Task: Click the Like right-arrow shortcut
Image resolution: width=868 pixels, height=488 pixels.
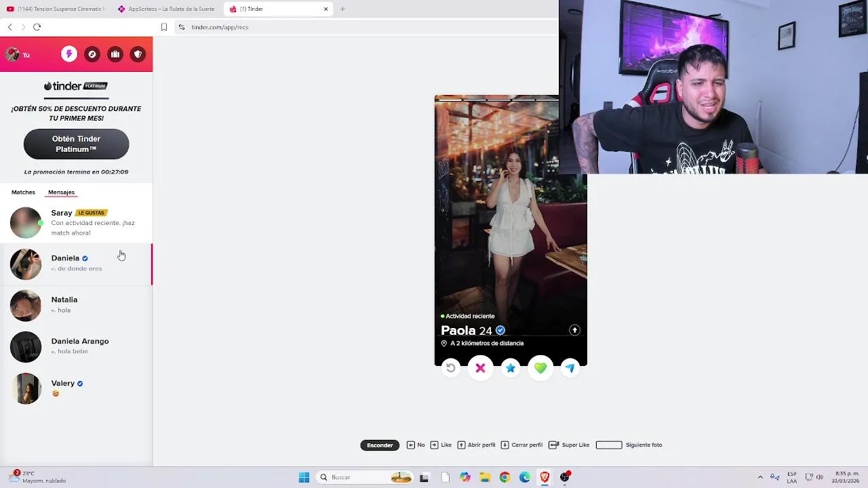Action: (441, 445)
